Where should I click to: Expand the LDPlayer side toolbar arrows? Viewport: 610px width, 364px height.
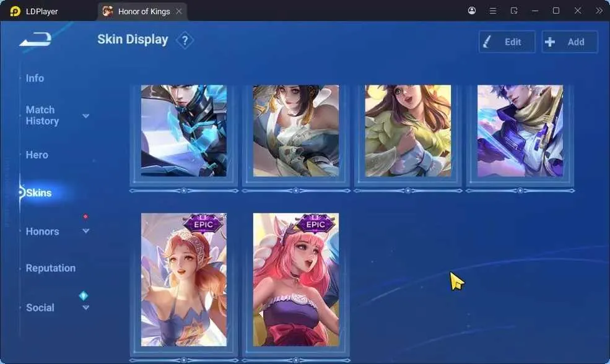[x=599, y=11]
